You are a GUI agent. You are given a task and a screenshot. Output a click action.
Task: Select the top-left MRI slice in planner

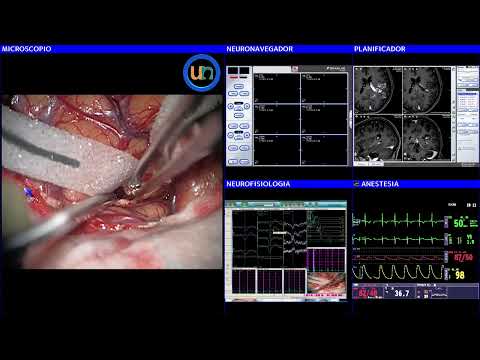pos(378,90)
